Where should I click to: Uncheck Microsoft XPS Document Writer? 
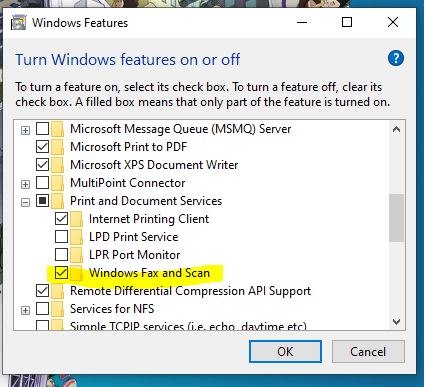(42, 164)
